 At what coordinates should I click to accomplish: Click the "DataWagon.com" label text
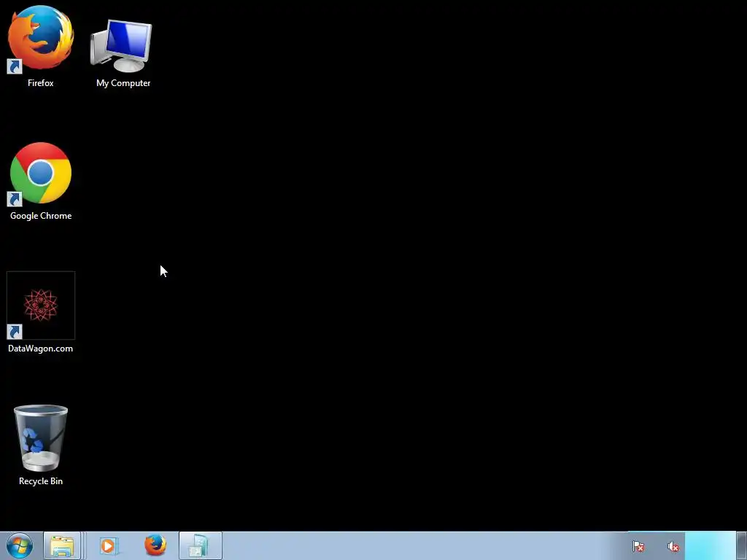(41, 348)
